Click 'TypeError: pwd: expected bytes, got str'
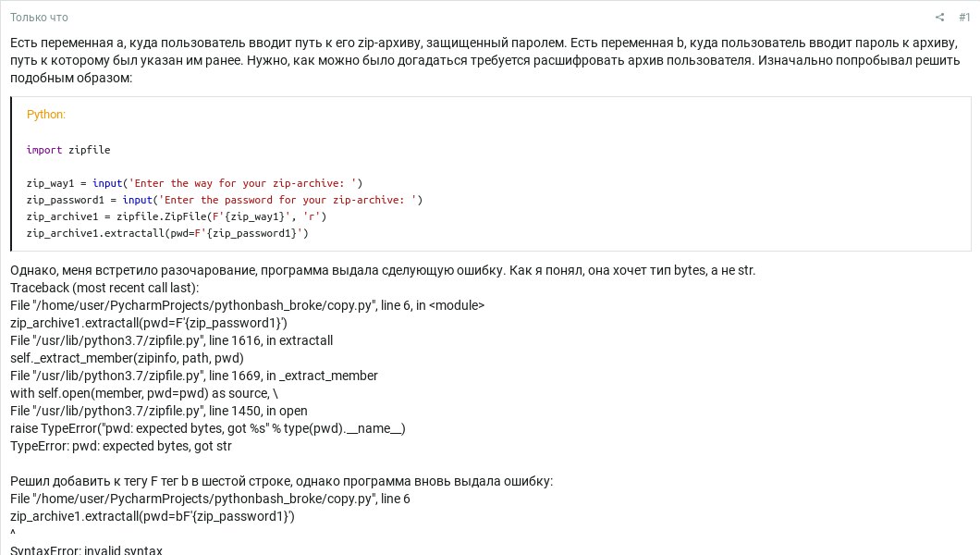980x555 pixels. [121, 446]
